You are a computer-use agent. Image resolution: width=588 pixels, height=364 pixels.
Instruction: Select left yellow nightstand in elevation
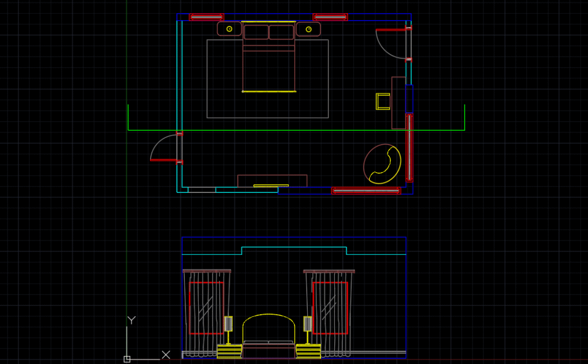pos(230,351)
